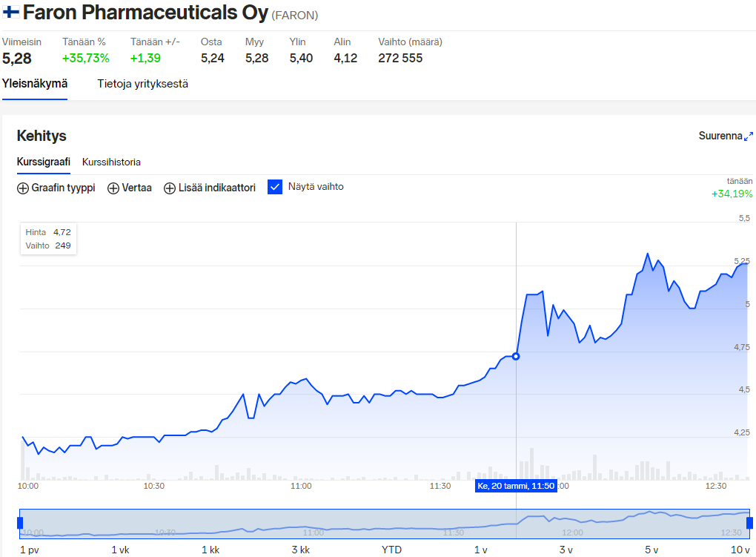Click the right handle of the range navigator
This screenshot has width=756, height=557.
[749, 524]
